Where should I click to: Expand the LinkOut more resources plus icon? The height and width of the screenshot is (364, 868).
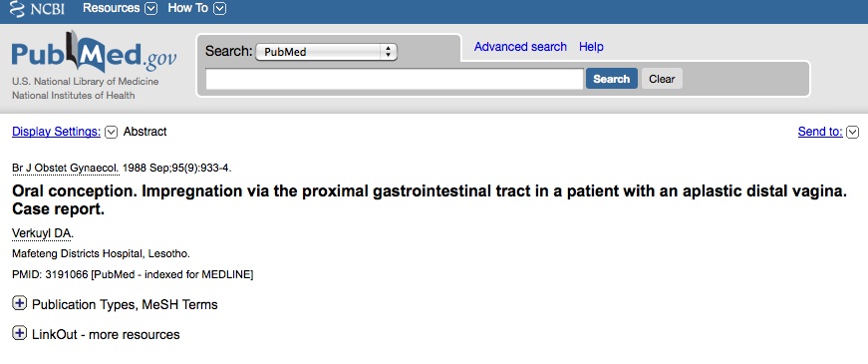[x=19, y=333]
